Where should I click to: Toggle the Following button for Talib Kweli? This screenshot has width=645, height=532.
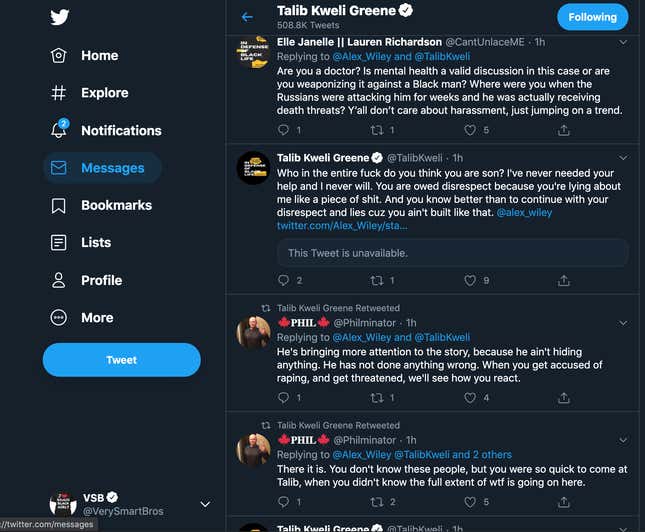592,17
